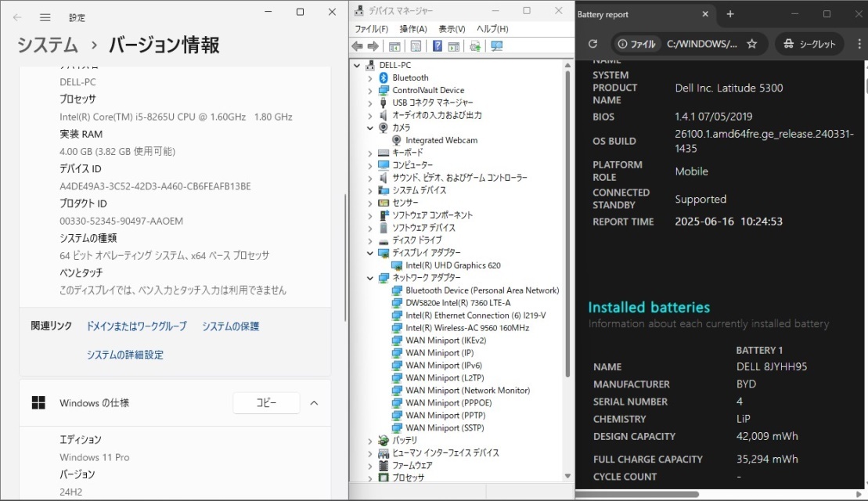This screenshot has height=501, width=868.
Task: Click the blue Help question mark icon
Action: (x=438, y=46)
